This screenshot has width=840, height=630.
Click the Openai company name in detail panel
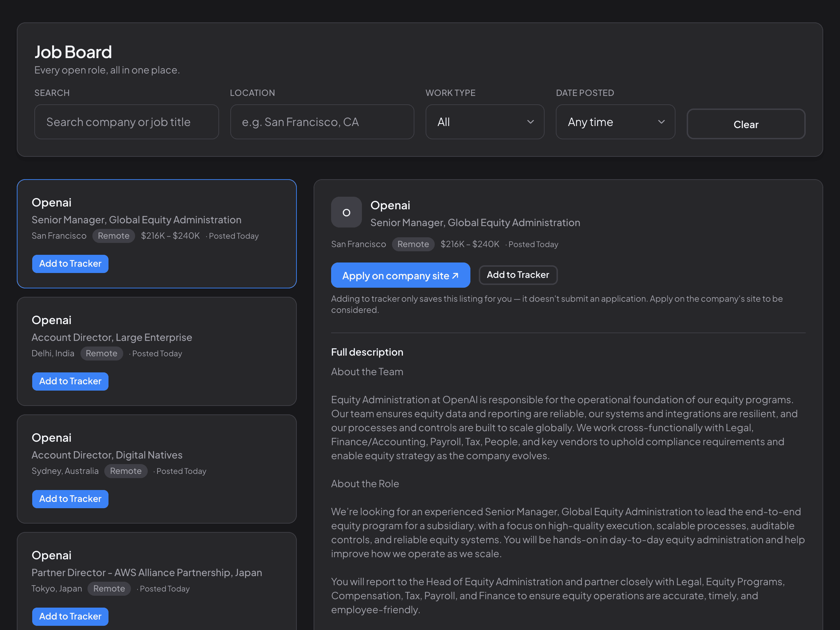[390, 205]
